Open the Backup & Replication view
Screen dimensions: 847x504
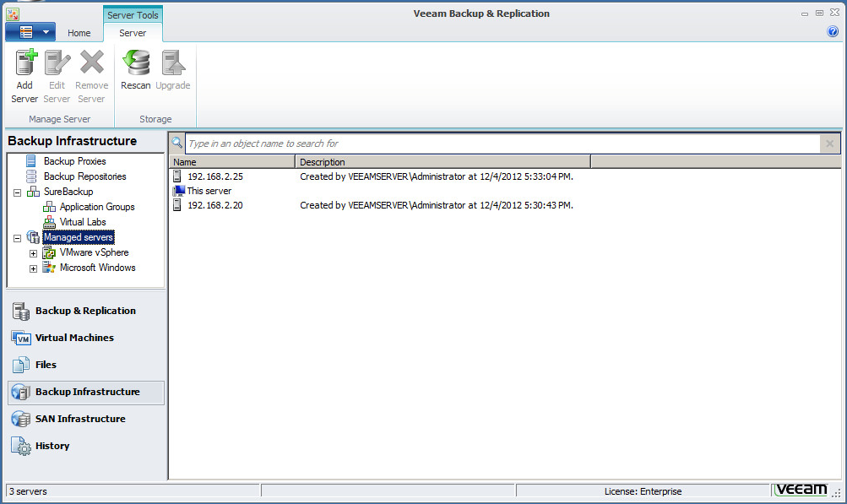(86, 312)
